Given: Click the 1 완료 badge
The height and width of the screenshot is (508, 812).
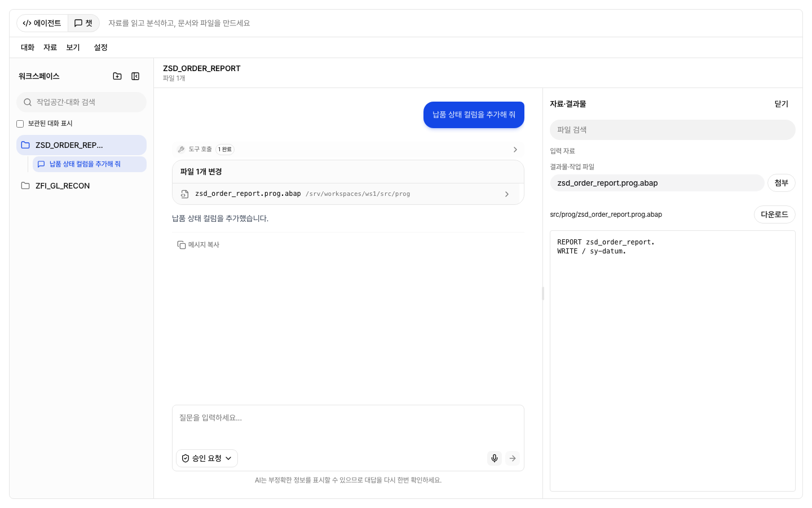Looking at the screenshot, I should [225, 150].
